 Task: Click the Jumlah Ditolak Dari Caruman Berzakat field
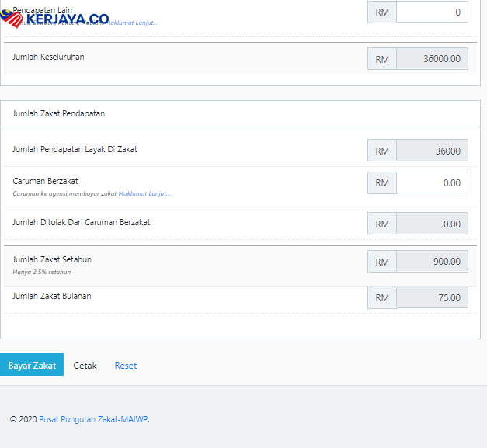432,224
